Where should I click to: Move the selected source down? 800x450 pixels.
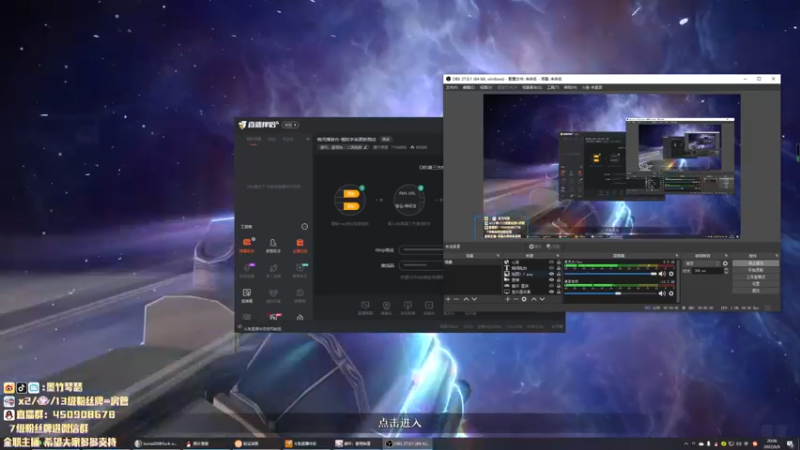click(542, 299)
